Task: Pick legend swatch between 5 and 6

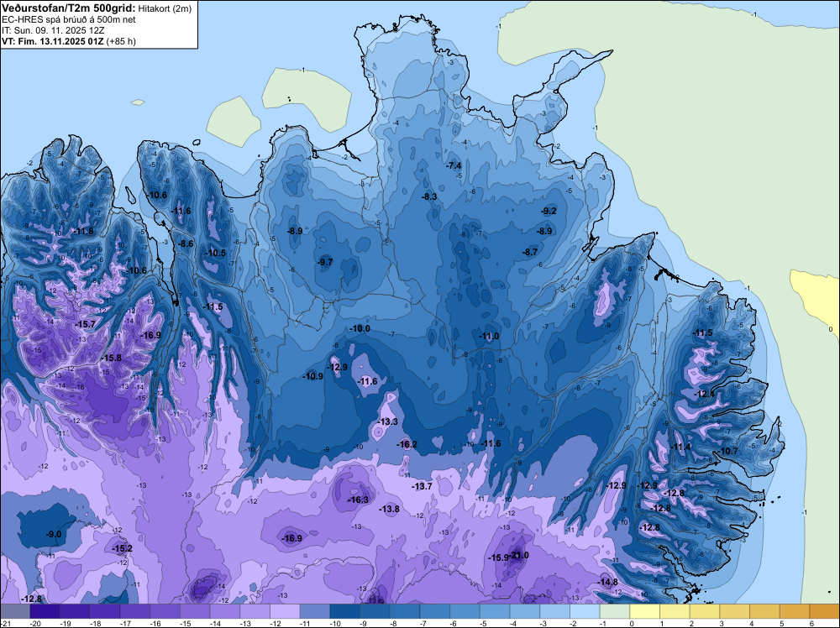Action: (795, 611)
